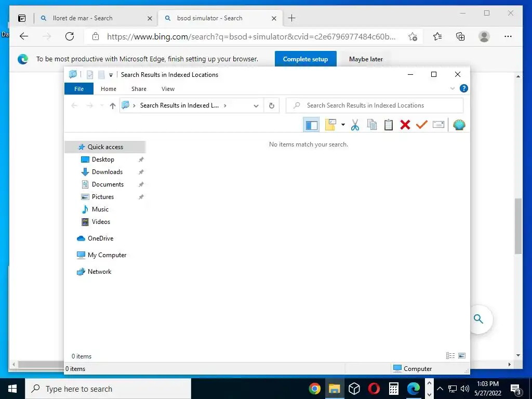Viewport: 532px width, 399px height.
Task: Click the orange checkmark Properties icon
Action: 422,125
